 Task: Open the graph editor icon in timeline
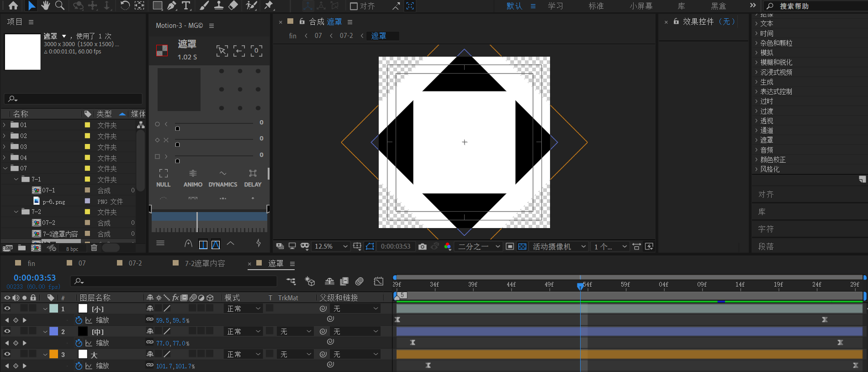click(379, 281)
